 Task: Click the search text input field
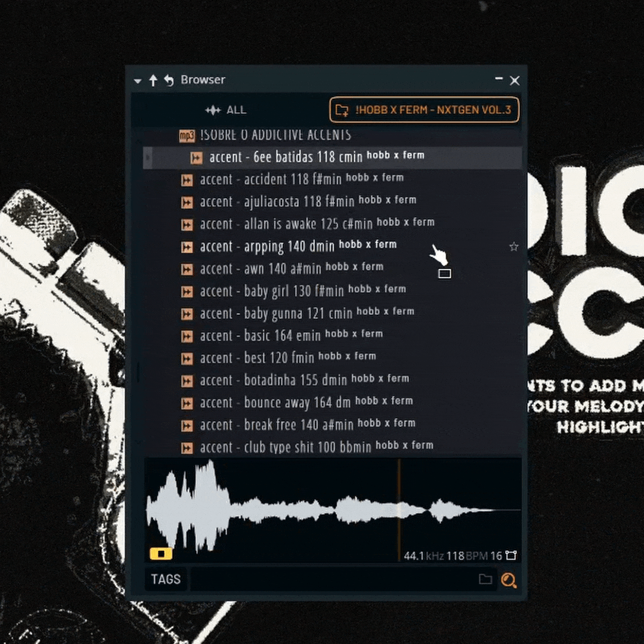pyautogui.click(x=331, y=580)
